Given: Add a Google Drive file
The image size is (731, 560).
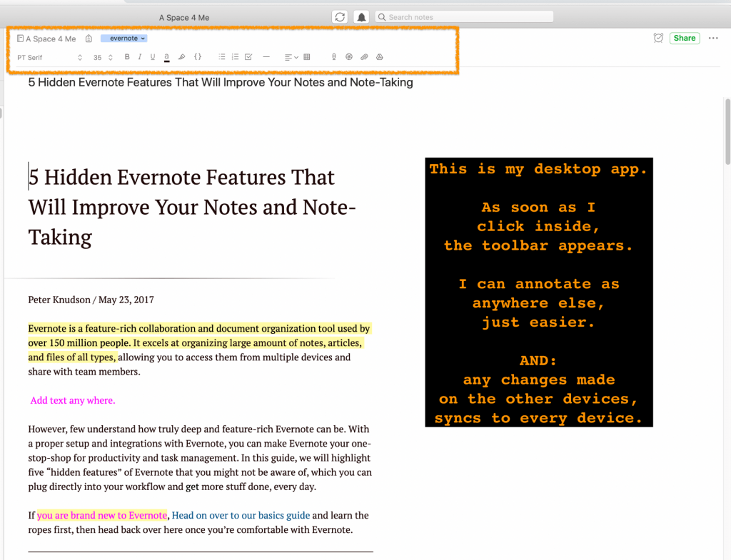Looking at the screenshot, I should (x=380, y=57).
